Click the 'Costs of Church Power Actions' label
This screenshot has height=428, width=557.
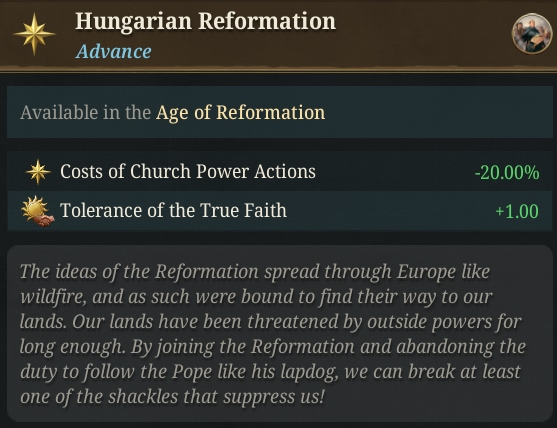tap(188, 172)
